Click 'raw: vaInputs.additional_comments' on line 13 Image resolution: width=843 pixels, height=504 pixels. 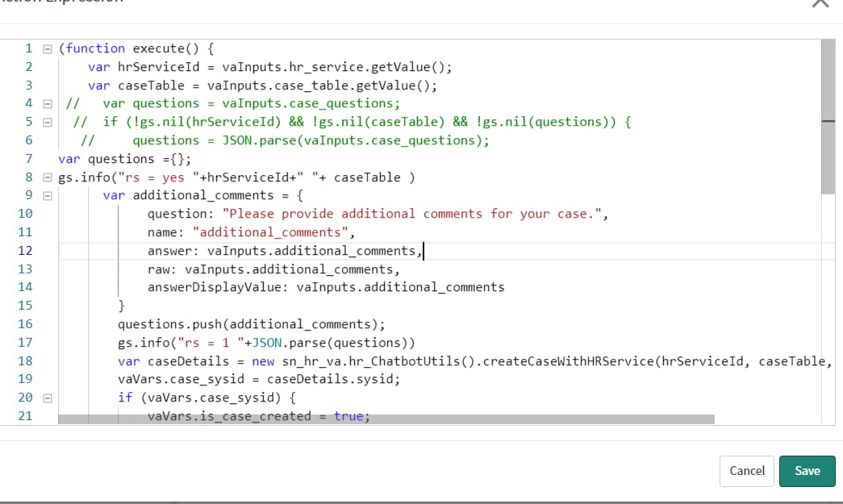coord(272,269)
